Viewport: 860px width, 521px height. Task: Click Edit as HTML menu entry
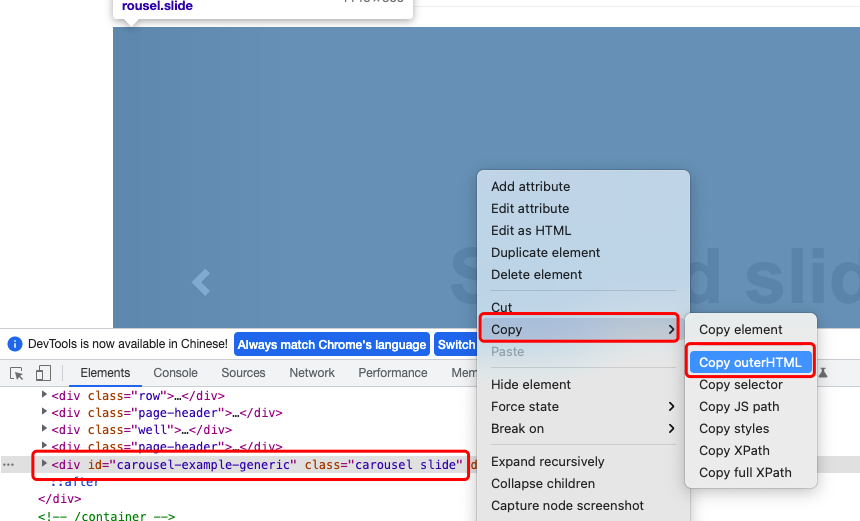click(531, 231)
